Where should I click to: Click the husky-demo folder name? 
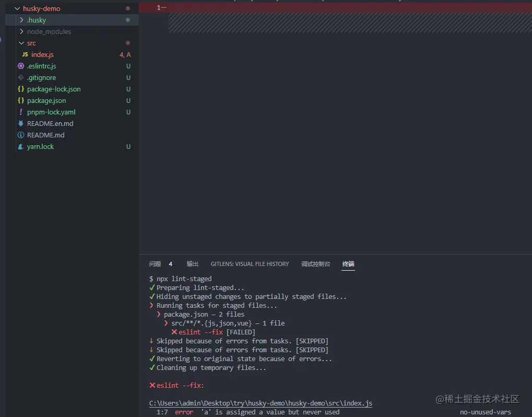point(41,8)
